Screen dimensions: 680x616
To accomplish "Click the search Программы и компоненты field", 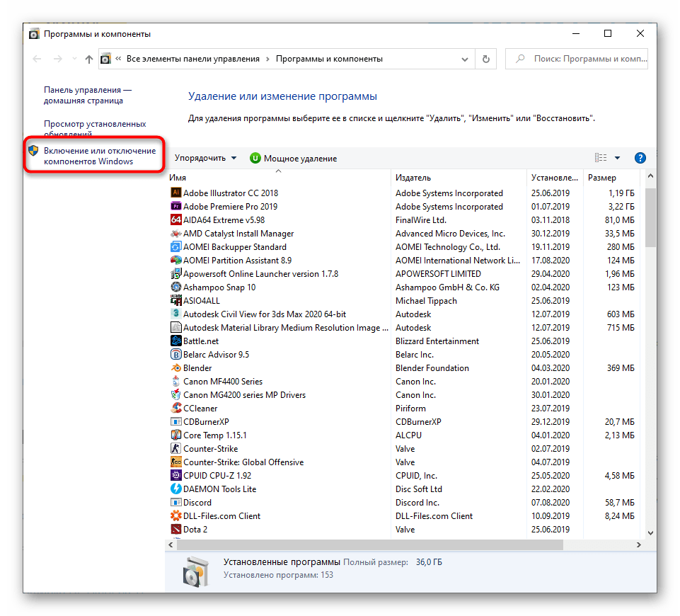I will (x=580, y=59).
